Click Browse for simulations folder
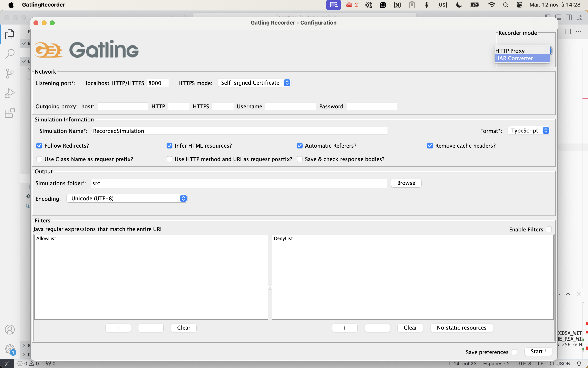Image resolution: width=588 pixels, height=368 pixels. pyautogui.click(x=406, y=183)
